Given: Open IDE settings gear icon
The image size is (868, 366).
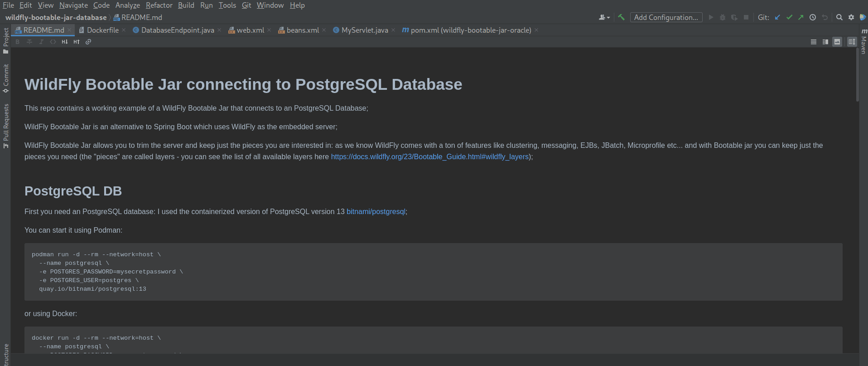Looking at the screenshot, I should point(851,17).
